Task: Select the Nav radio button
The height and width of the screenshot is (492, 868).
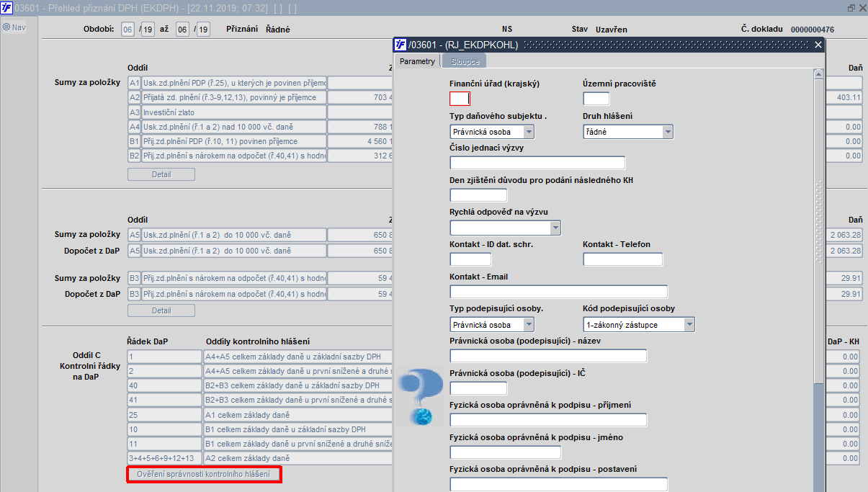Action: (x=6, y=27)
